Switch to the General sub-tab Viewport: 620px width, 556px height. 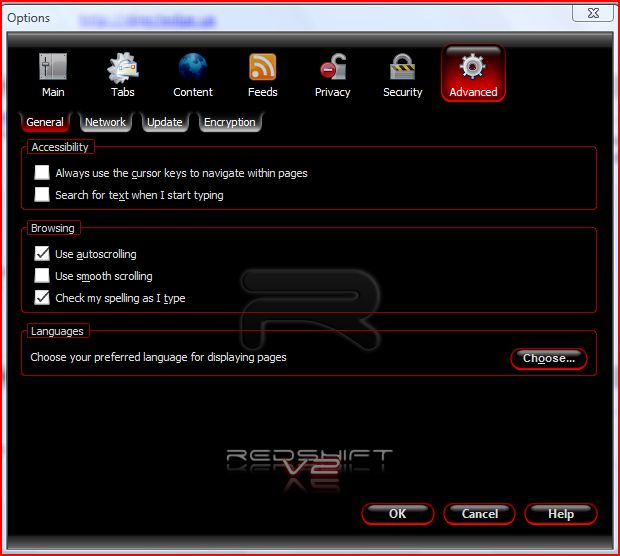(x=45, y=122)
